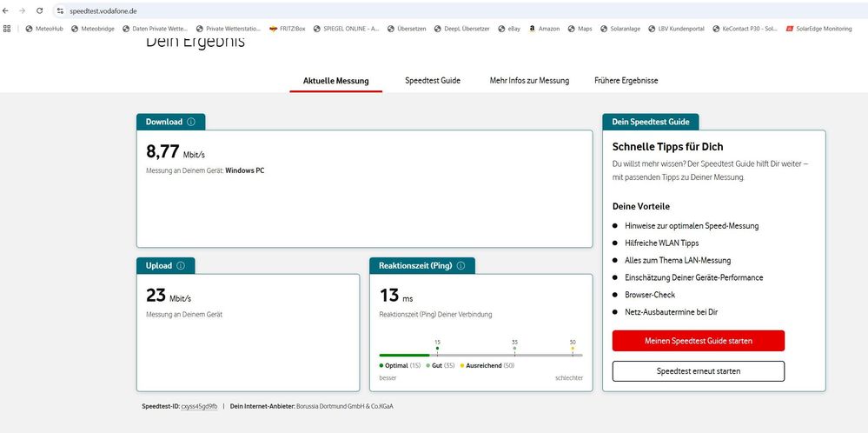Click the browser forward arrow

tap(22, 10)
